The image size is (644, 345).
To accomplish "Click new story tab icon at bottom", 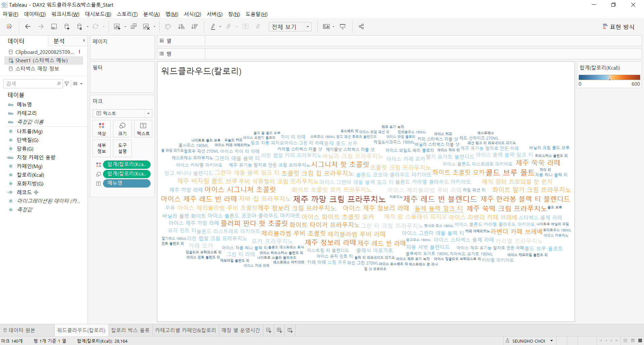I will (290, 330).
